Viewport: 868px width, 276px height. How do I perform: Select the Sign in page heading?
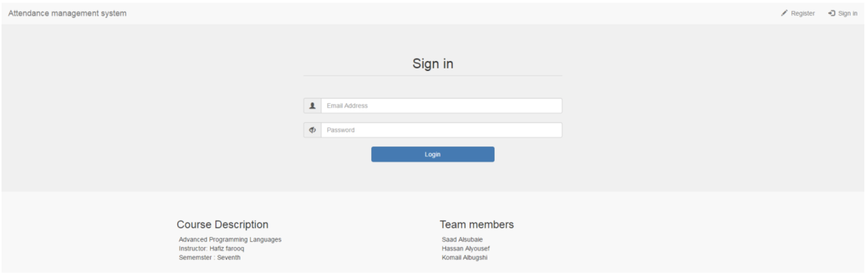point(433,63)
